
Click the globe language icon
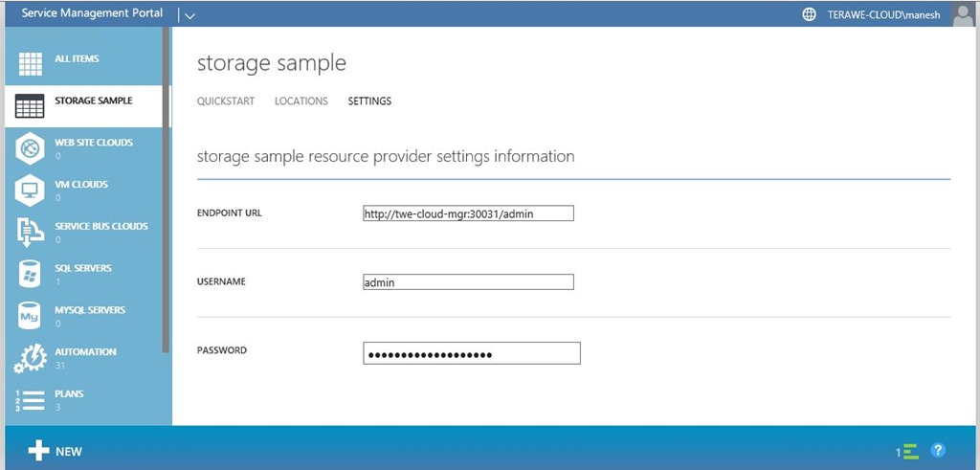pyautogui.click(x=810, y=14)
